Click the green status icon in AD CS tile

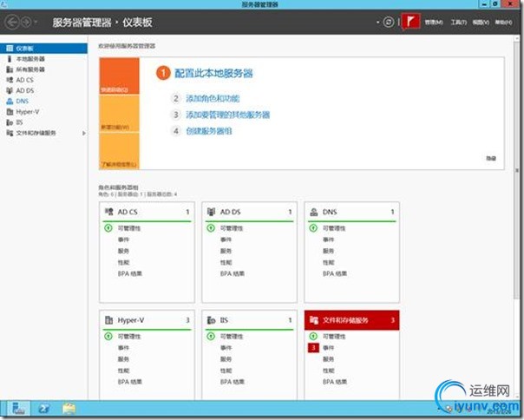[108, 228]
